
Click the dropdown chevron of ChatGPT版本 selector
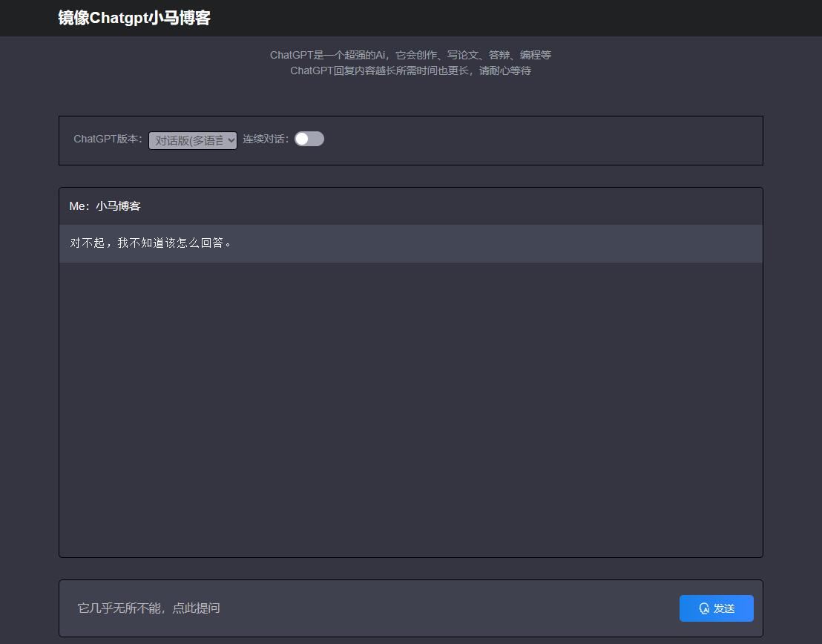[231, 140]
